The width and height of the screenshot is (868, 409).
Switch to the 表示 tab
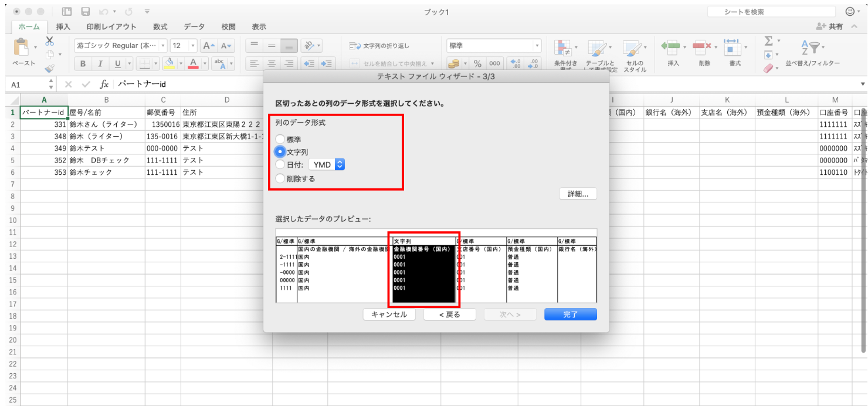[x=259, y=26]
